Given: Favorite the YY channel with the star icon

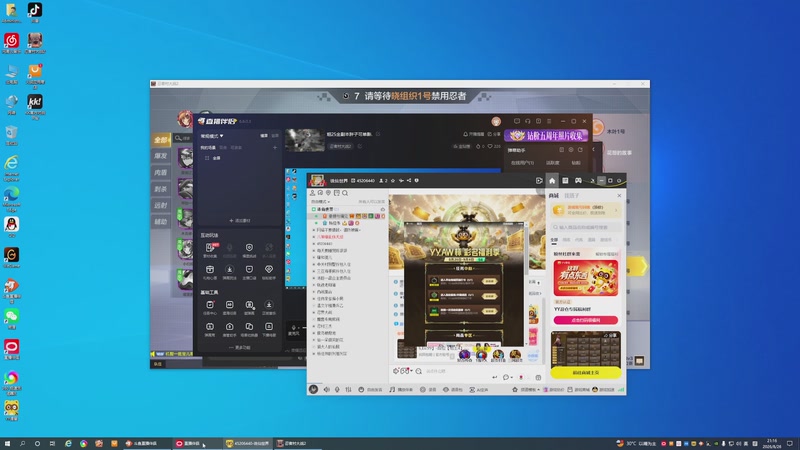Looking at the screenshot, I should pyautogui.click(x=393, y=181).
